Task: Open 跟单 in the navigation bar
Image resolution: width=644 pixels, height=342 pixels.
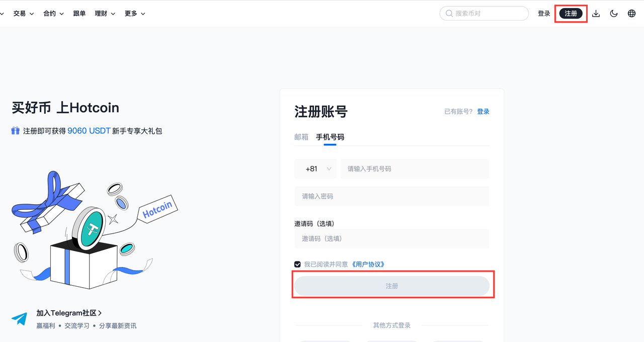Action: pyautogui.click(x=79, y=14)
